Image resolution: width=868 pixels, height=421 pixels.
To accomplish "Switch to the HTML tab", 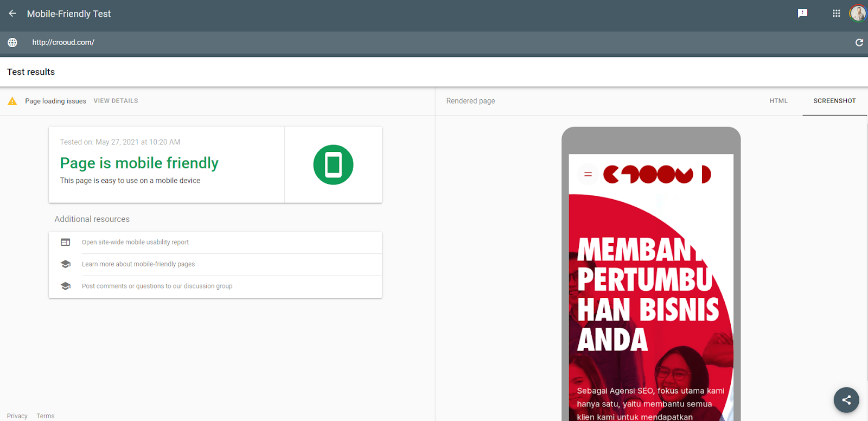I will tap(778, 101).
